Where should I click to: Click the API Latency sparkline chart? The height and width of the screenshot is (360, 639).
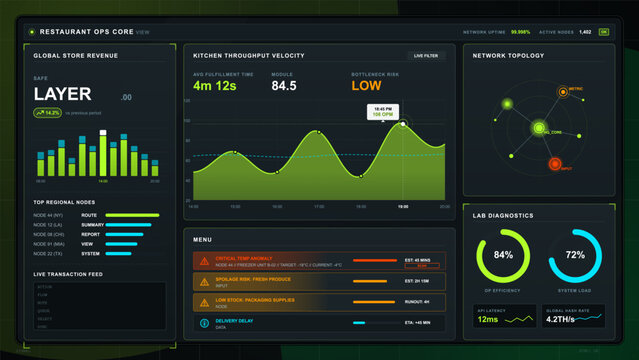(x=519, y=319)
